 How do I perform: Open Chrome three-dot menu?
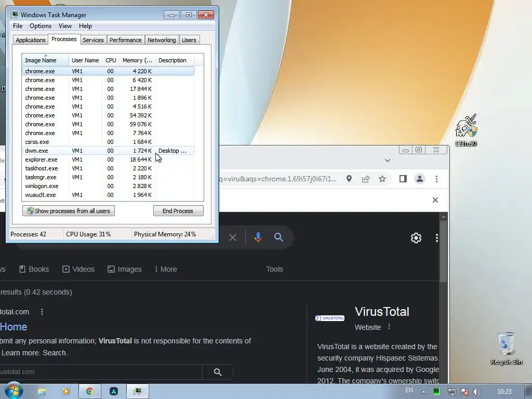pyautogui.click(x=436, y=179)
